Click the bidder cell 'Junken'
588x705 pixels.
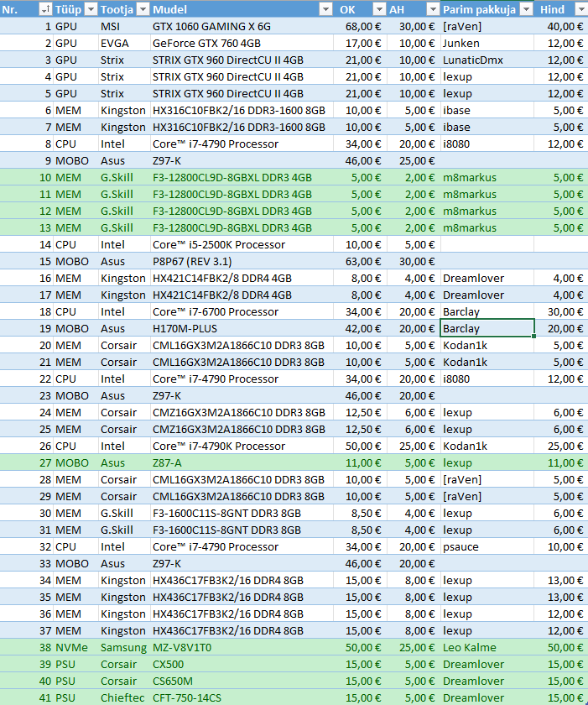tap(487, 43)
